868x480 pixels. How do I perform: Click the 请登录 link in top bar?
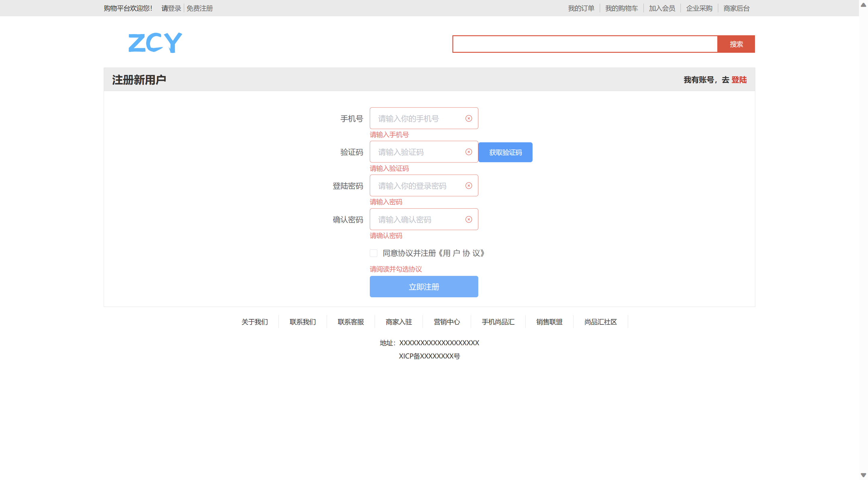(171, 8)
